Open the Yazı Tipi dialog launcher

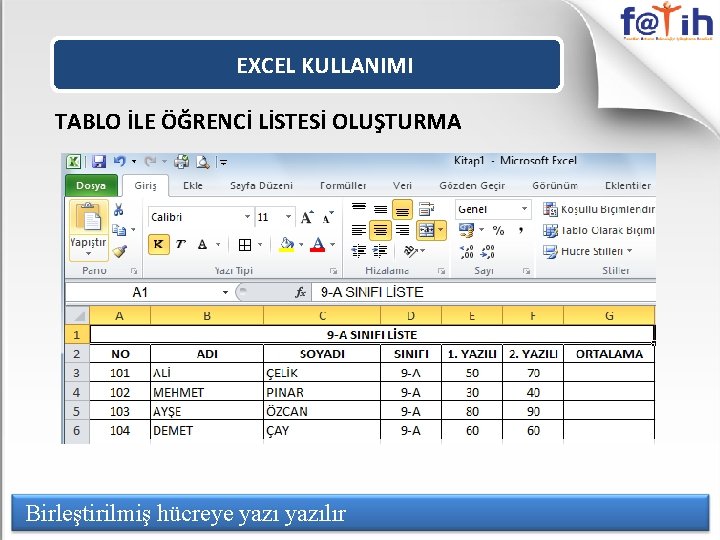(x=333, y=271)
